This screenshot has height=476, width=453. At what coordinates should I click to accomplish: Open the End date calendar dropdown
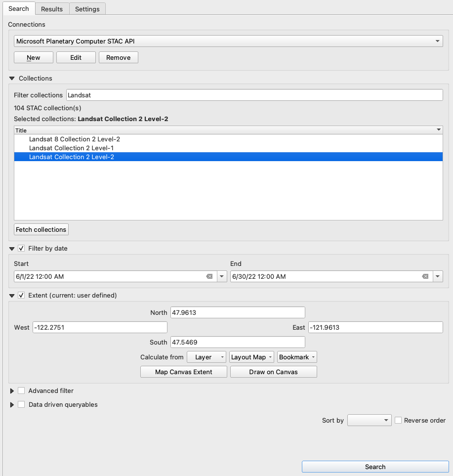coord(438,276)
